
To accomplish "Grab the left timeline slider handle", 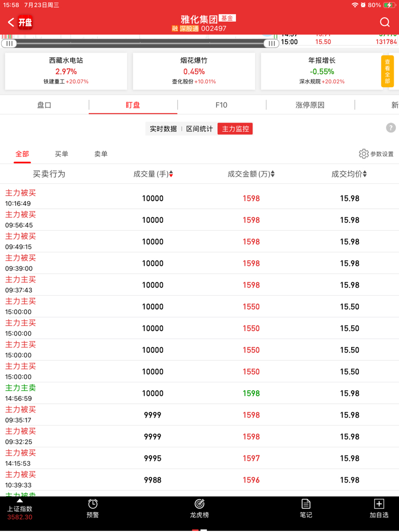I will (x=9, y=43).
